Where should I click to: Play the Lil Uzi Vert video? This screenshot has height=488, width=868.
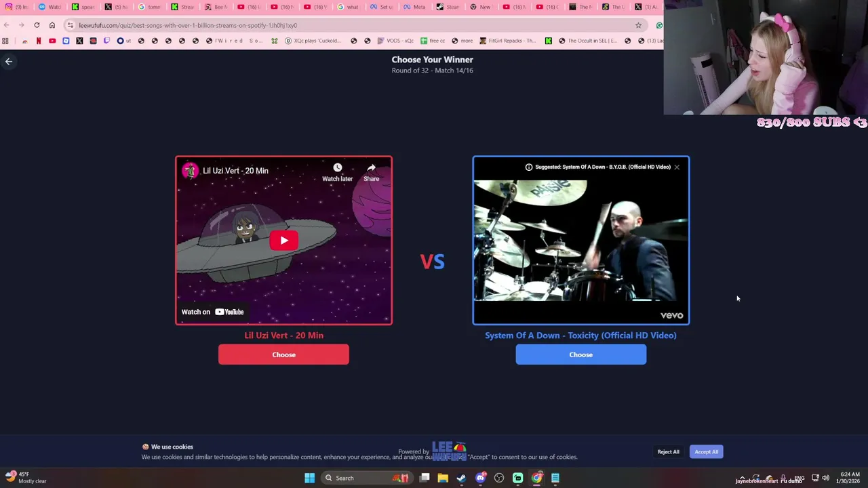click(283, 241)
